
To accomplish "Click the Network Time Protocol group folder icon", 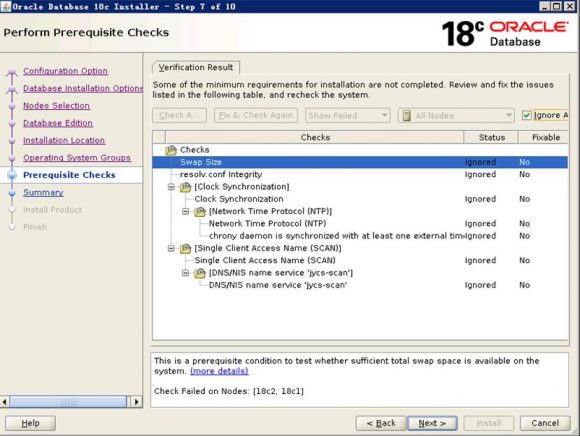I will pos(200,212).
